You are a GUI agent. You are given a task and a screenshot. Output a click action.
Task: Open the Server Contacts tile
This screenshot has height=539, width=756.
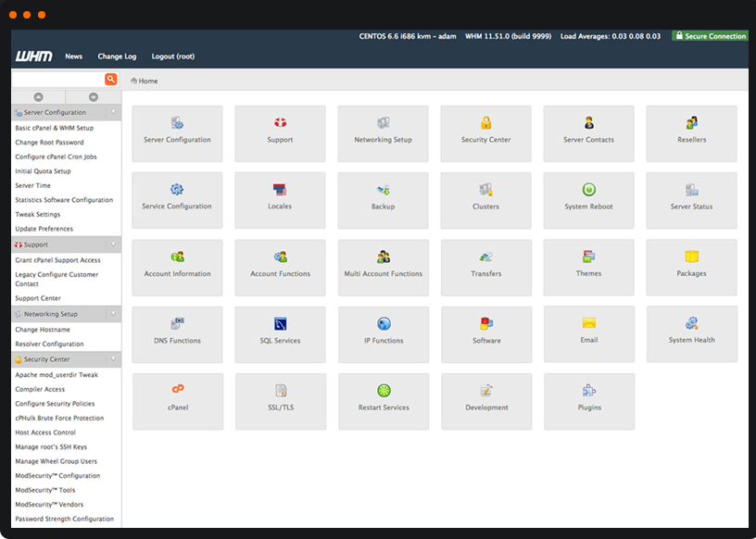588,133
